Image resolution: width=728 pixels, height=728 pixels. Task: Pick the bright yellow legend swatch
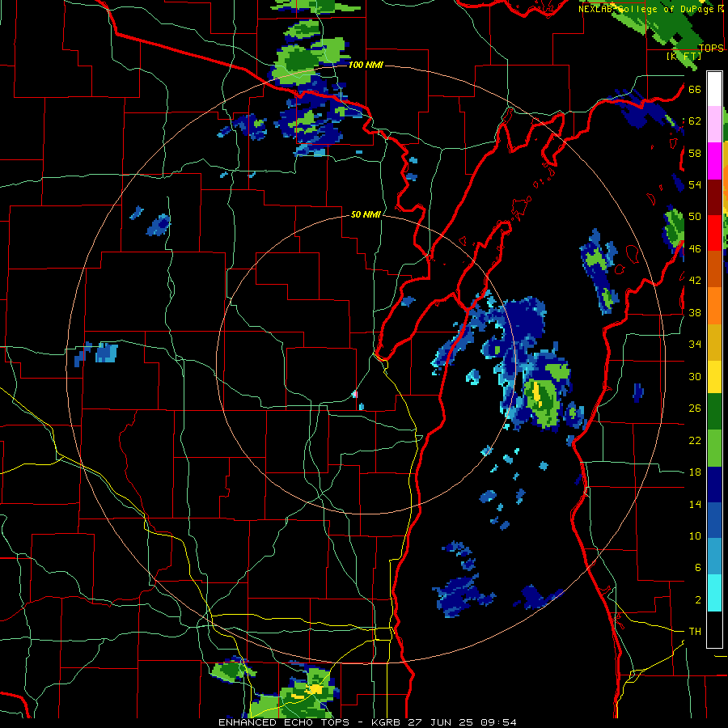(714, 377)
